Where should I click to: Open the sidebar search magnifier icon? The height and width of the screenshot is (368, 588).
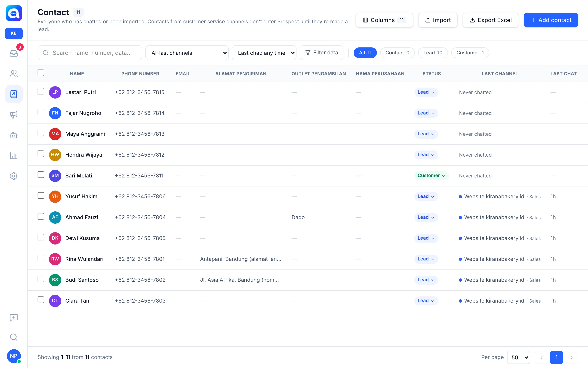click(x=14, y=337)
